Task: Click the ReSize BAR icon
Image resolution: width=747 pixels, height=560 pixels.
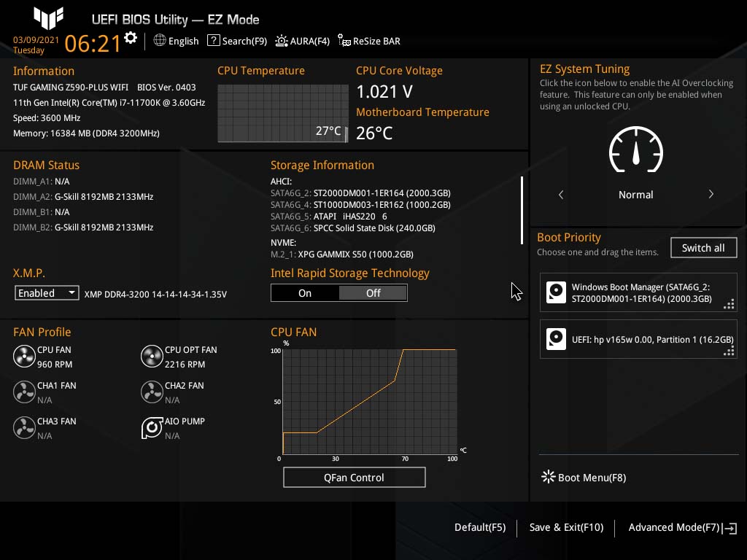Action: (x=344, y=41)
